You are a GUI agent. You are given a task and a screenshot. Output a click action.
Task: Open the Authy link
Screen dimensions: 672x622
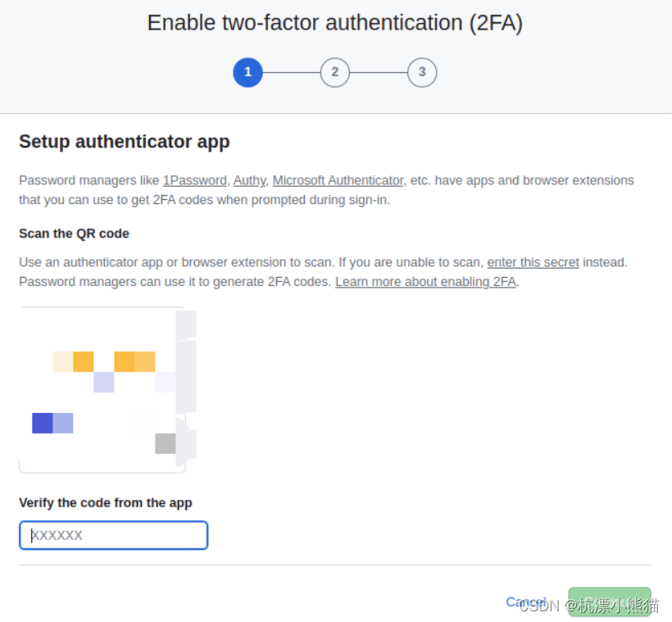click(x=249, y=180)
